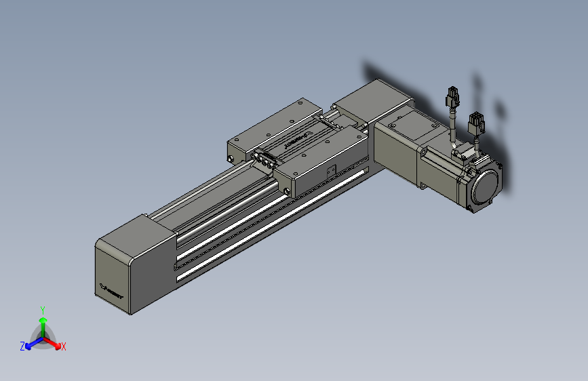Click the blue Z axis of the orientation triad

(34, 344)
